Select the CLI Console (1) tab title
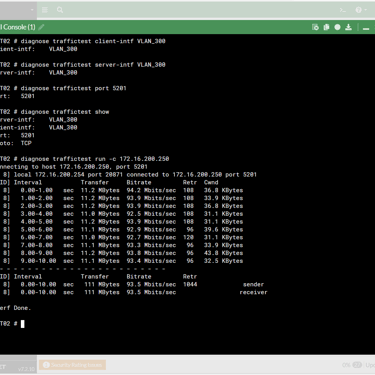Screen dimensions: 375x375 18,27
